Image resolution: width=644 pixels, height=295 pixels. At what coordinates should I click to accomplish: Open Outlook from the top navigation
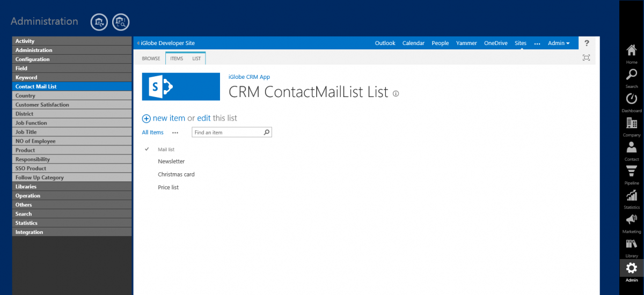click(x=385, y=43)
